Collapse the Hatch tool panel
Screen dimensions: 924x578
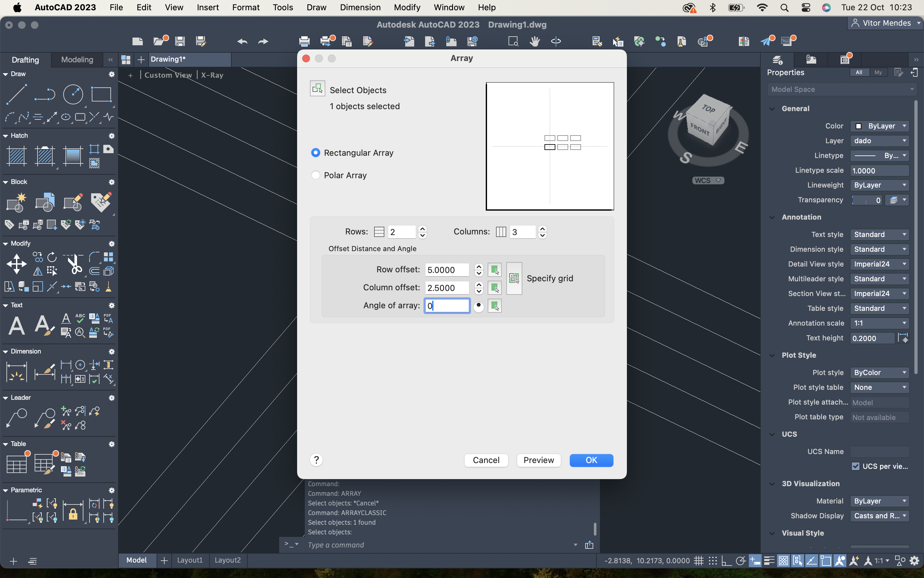point(5,136)
